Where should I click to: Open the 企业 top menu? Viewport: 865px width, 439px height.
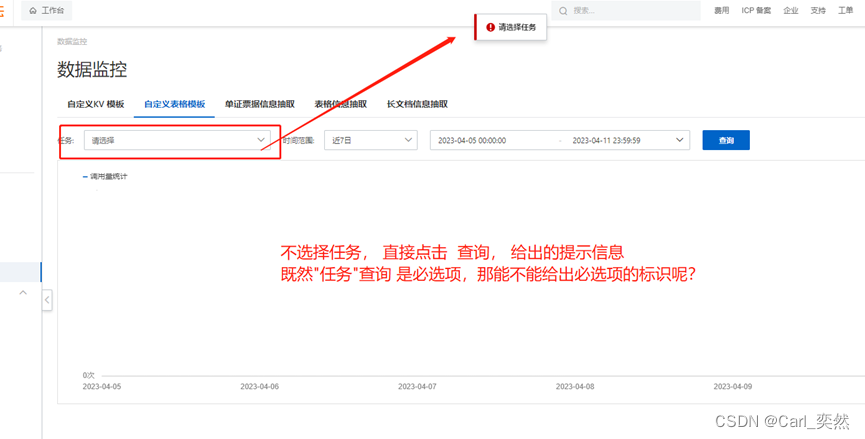791,10
